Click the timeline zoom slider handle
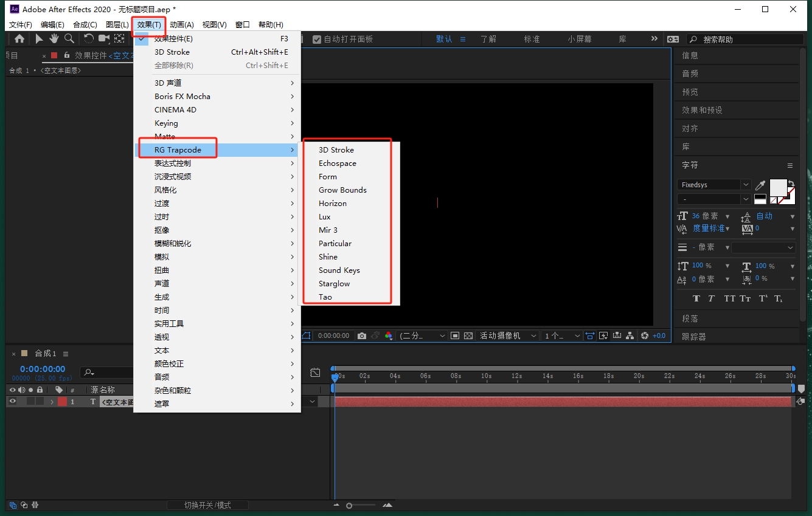Viewport: 812px width, 516px height. [349, 505]
